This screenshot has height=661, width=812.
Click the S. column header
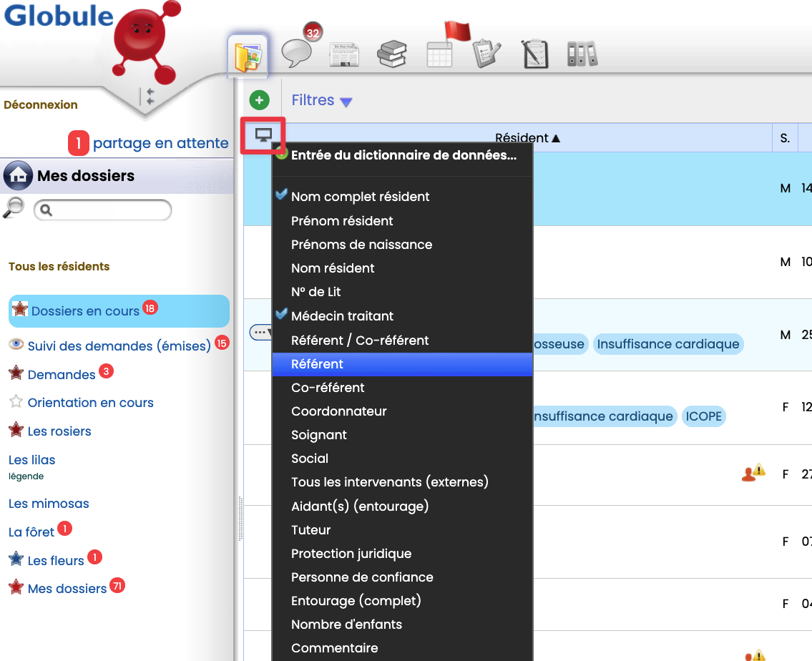point(785,138)
